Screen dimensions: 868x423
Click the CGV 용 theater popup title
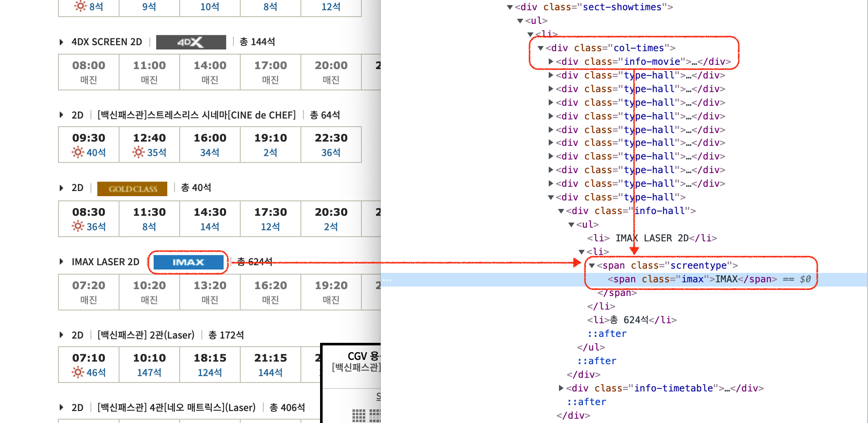[x=364, y=356]
